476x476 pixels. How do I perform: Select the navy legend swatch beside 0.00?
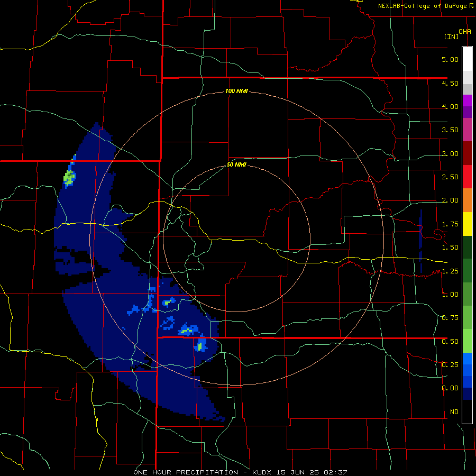point(467,394)
